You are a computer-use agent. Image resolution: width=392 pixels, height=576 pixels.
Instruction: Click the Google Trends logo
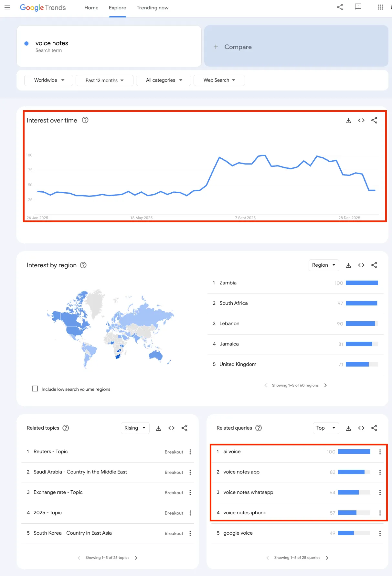point(43,7)
